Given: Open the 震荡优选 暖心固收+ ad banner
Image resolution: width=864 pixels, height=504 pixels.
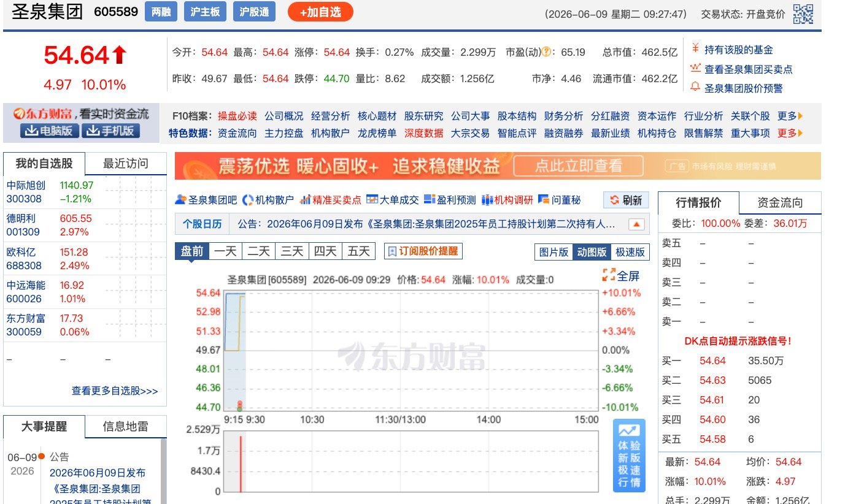Looking at the screenshot, I should (498, 166).
